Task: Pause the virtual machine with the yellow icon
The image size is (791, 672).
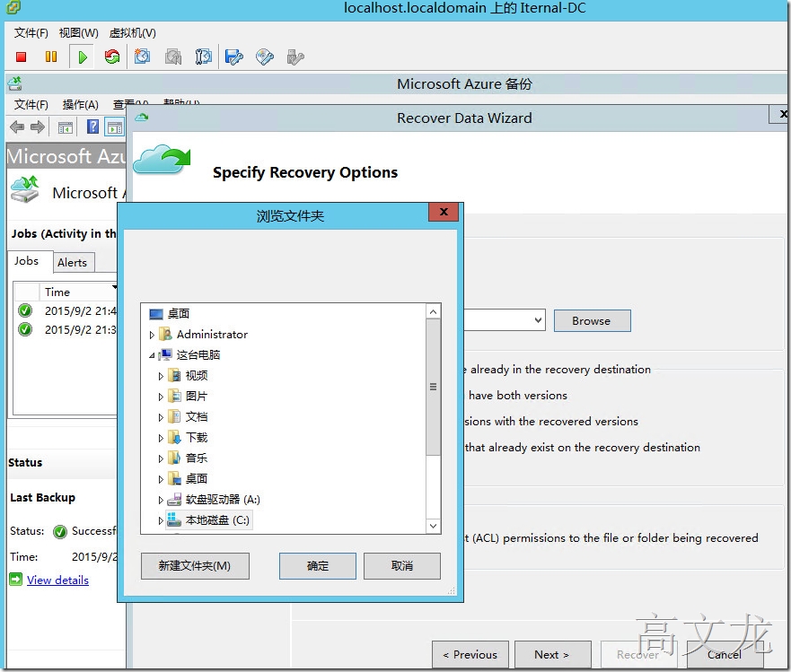Action: pyautogui.click(x=51, y=57)
